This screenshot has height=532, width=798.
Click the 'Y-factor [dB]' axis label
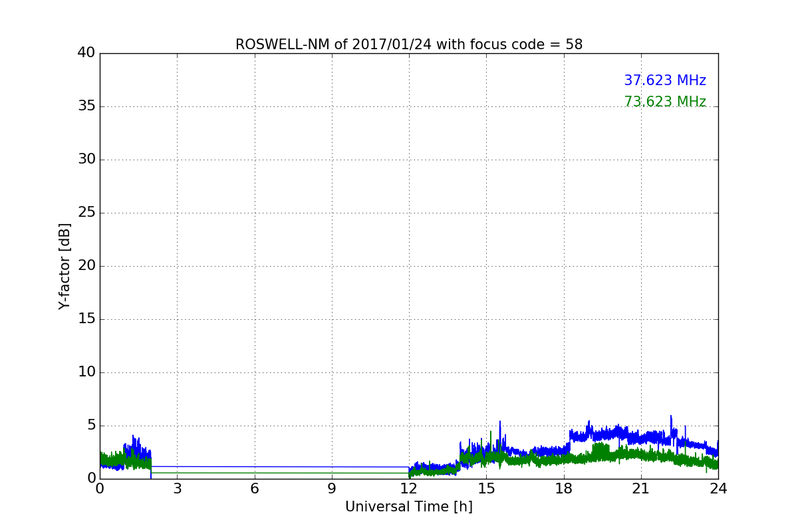[x=65, y=266]
